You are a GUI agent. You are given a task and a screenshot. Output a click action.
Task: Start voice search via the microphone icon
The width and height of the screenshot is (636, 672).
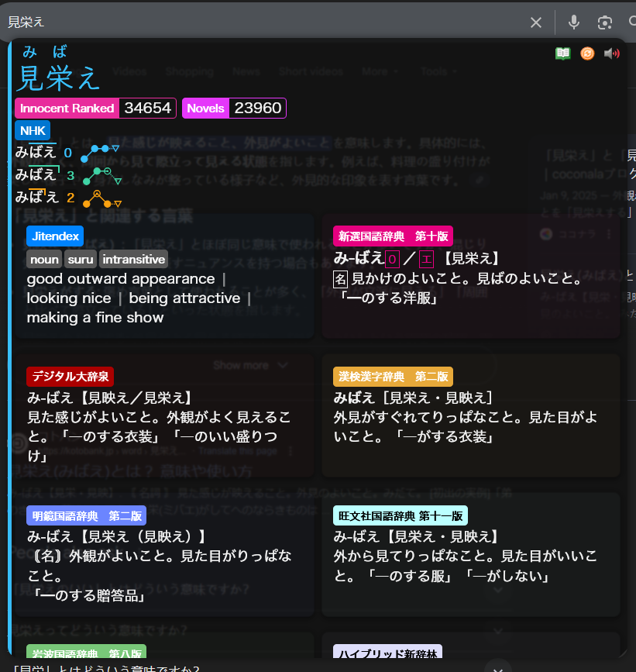(573, 22)
